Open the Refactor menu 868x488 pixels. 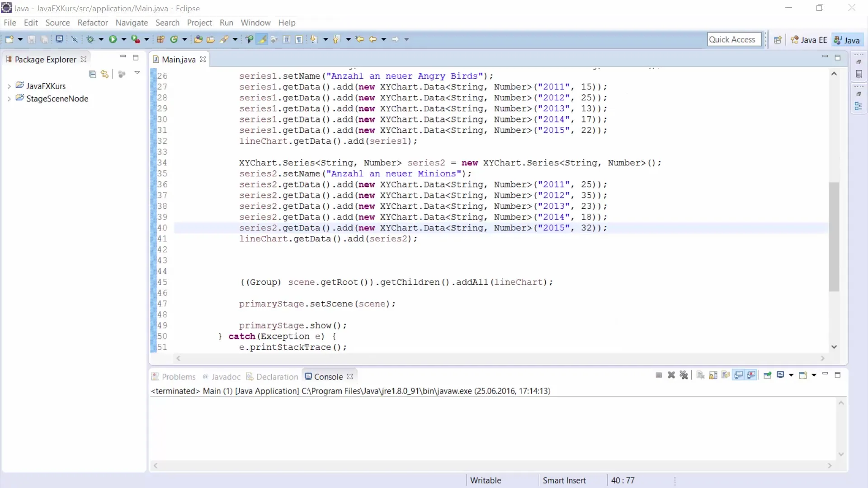[x=93, y=23]
